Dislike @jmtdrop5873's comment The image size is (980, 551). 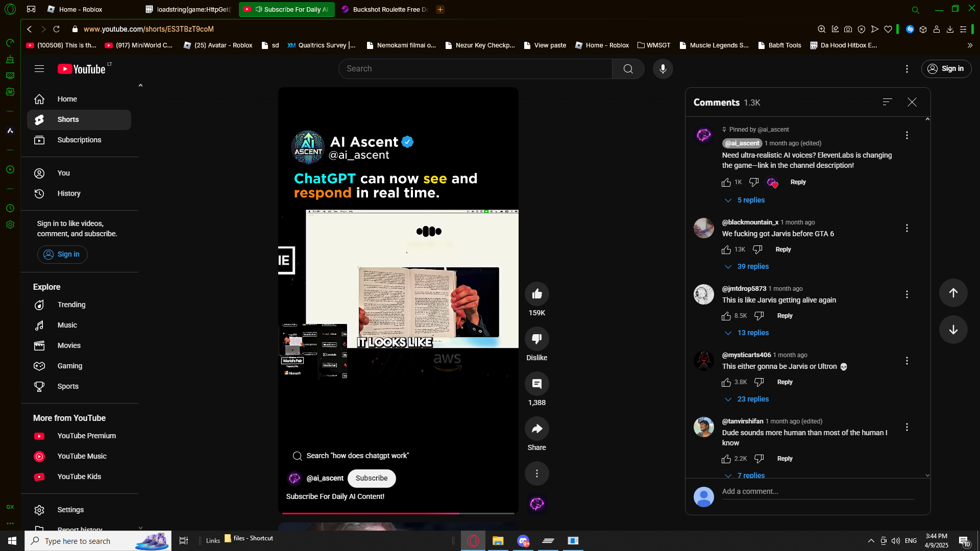pyautogui.click(x=759, y=316)
